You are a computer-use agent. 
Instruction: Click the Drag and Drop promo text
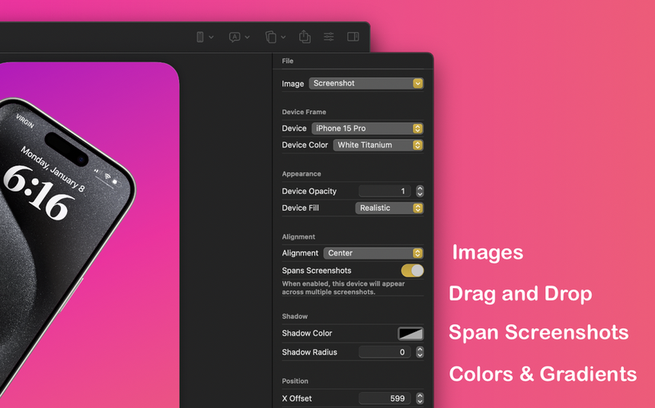coord(520,294)
